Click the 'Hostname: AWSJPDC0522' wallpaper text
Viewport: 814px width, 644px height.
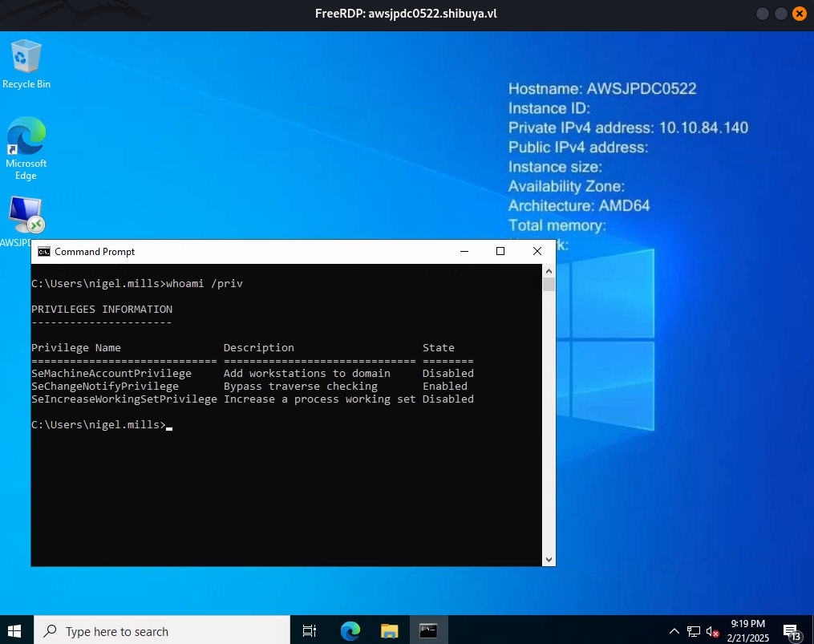[602, 89]
